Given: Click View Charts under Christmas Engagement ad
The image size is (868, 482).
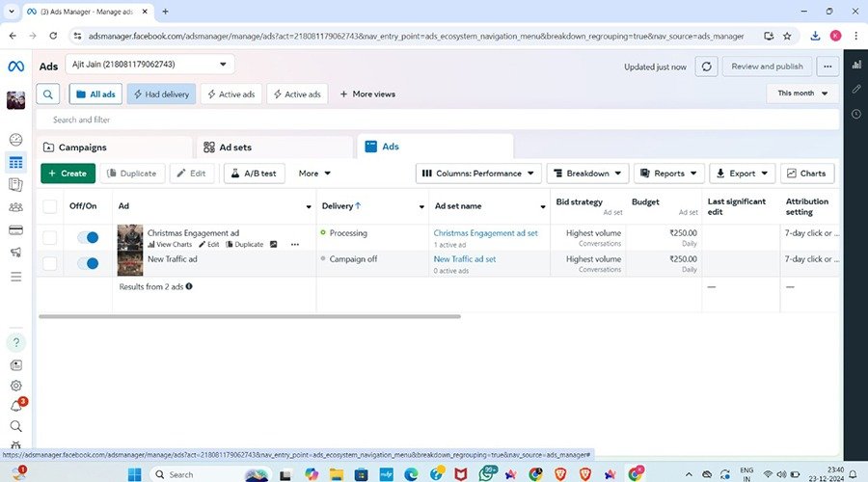Looking at the screenshot, I should coord(170,244).
